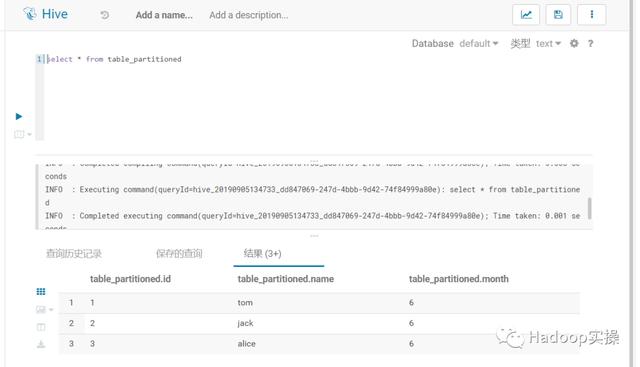The width and height of the screenshot is (640, 367).
Task: Click the log panel scrollbar
Action: pyautogui.click(x=589, y=208)
